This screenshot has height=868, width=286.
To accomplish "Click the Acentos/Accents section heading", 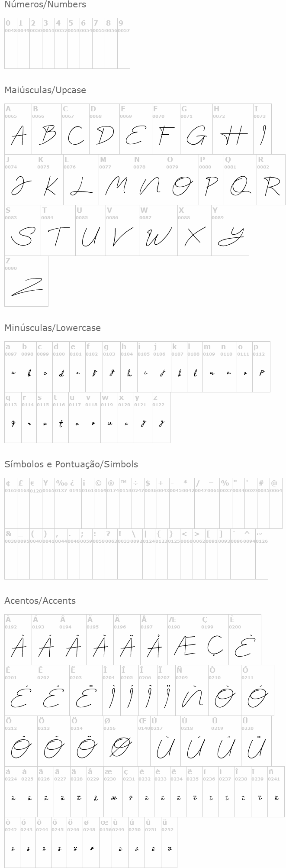I will (x=40, y=601).
